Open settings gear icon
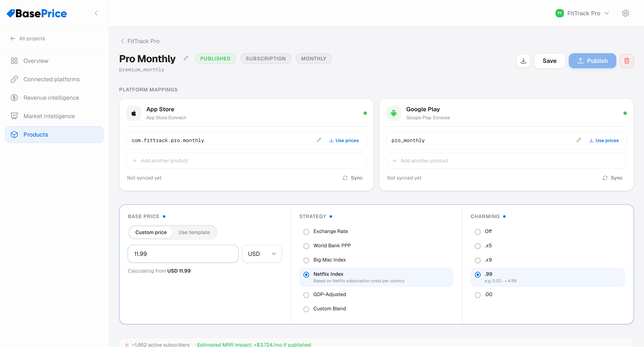This screenshot has height=347, width=644. [x=626, y=13]
